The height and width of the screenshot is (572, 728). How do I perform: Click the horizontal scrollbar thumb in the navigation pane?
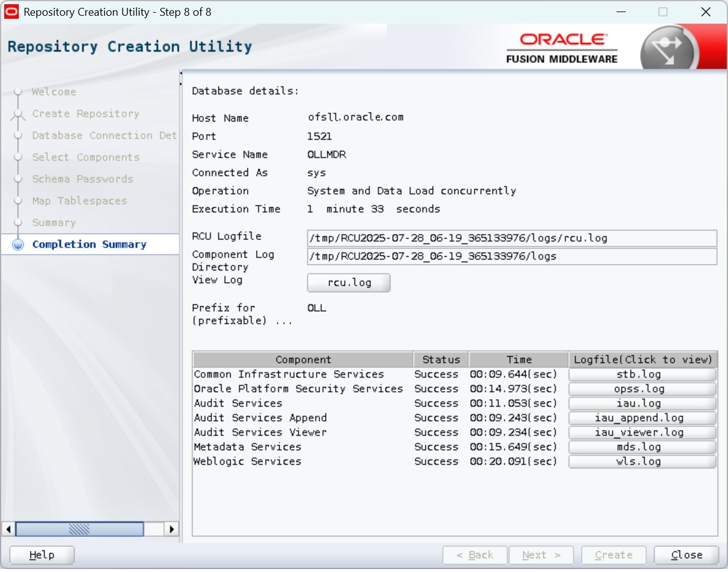(x=79, y=529)
